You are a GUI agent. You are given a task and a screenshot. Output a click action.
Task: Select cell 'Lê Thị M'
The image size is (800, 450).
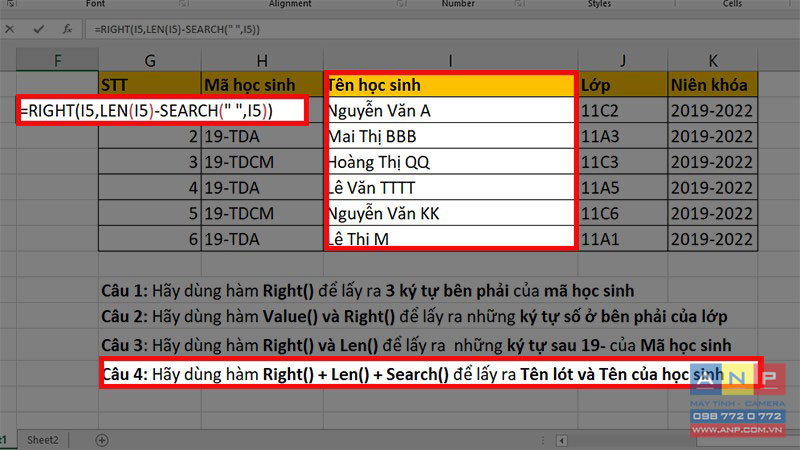tap(451, 238)
